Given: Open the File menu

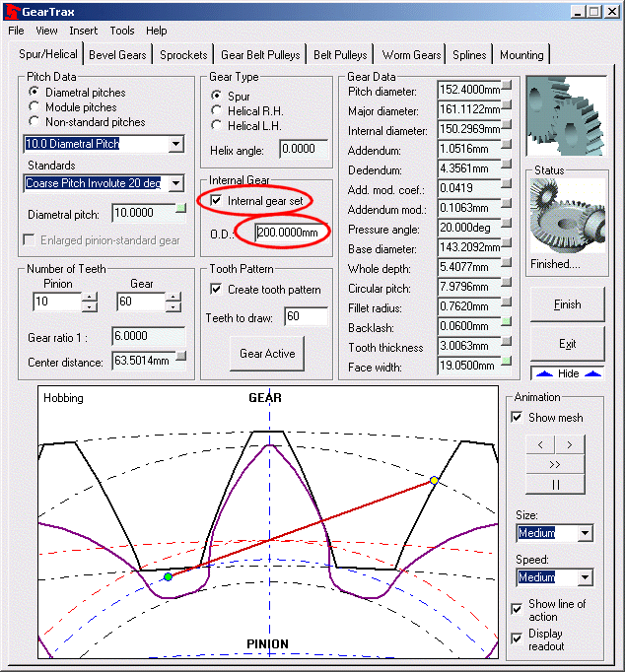Looking at the screenshot, I should pos(17,31).
